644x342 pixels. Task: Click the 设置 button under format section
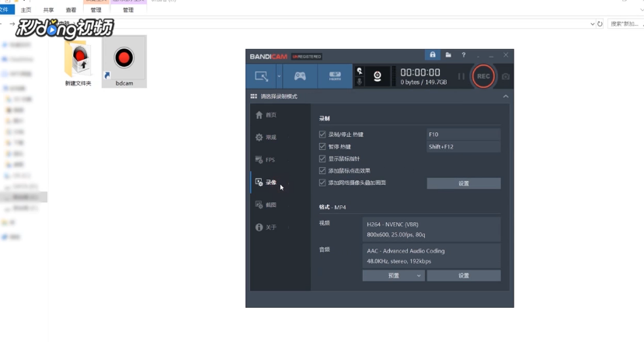click(464, 275)
